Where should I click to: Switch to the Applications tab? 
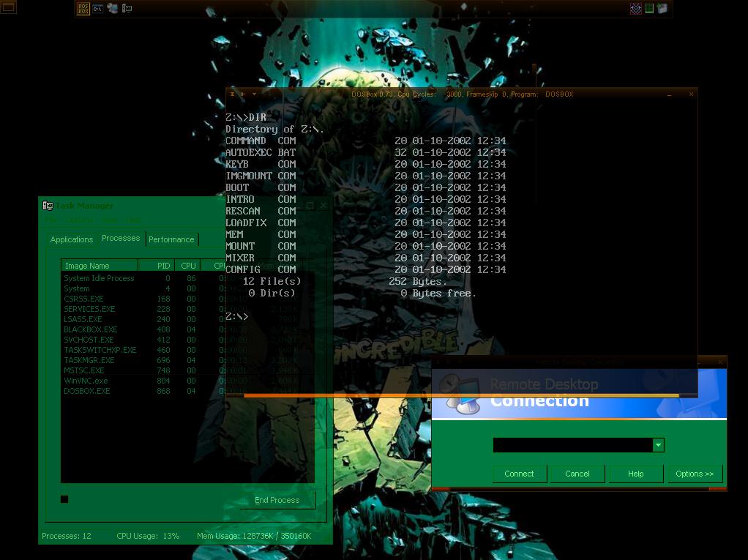coord(72,239)
